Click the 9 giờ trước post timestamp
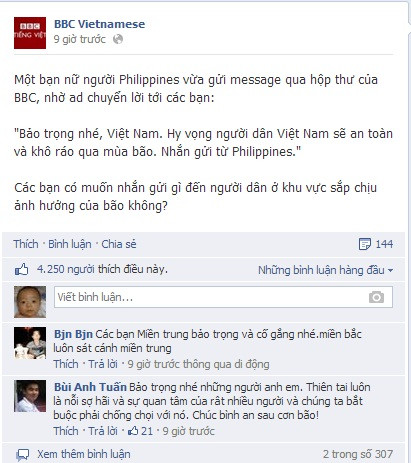Image resolution: width=411 pixels, height=463 pixels. pyautogui.click(x=79, y=39)
